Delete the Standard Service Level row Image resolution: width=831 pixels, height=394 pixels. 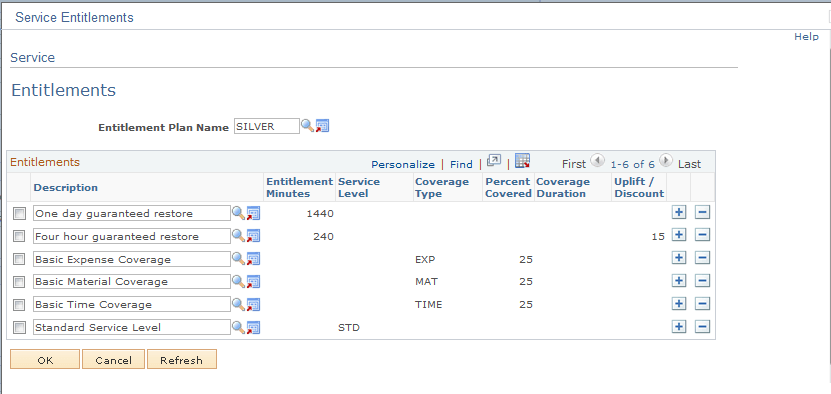point(702,327)
